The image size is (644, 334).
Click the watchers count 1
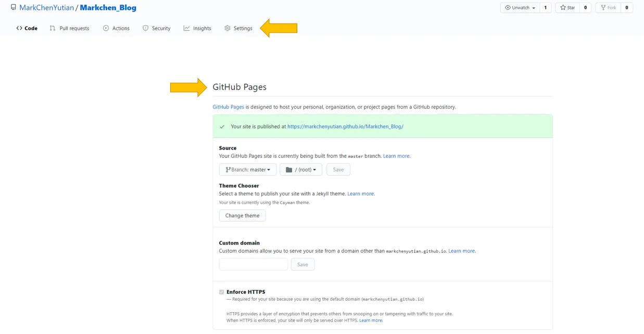click(x=546, y=8)
